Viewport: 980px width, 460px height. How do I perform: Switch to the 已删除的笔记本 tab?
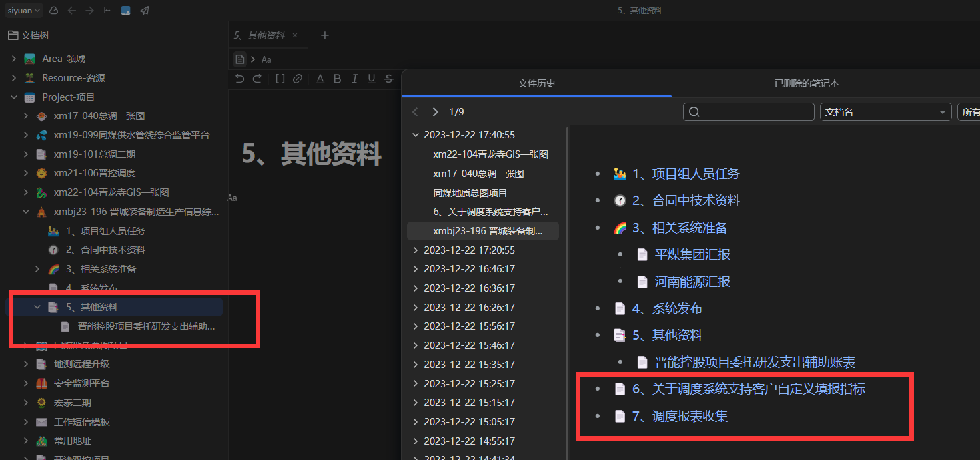pyautogui.click(x=807, y=83)
